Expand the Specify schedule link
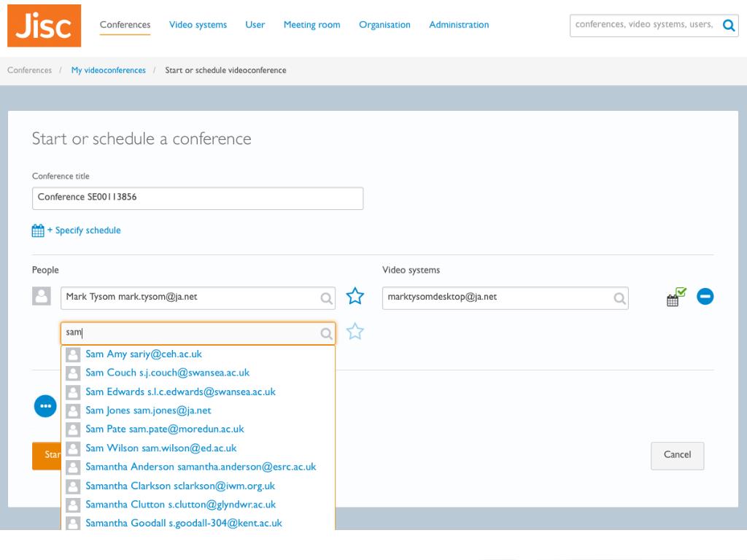The width and height of the screenshot is (747, 560). click(84, 230)
